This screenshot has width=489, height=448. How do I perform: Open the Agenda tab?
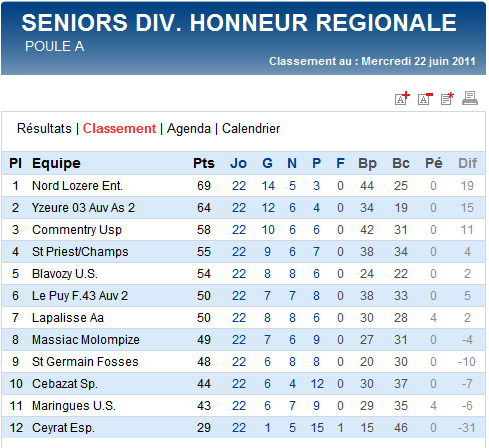(189, 129)
